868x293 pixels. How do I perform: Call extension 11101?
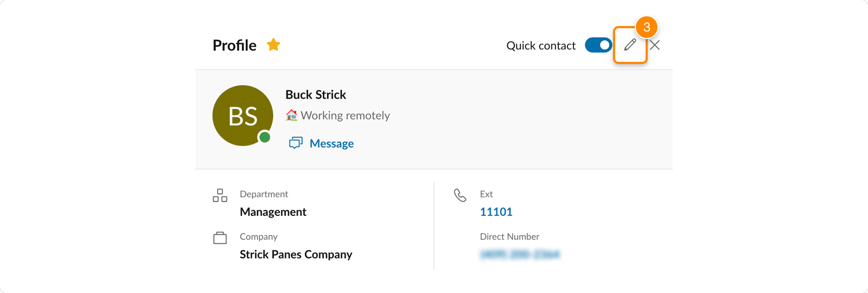(496, 212)
